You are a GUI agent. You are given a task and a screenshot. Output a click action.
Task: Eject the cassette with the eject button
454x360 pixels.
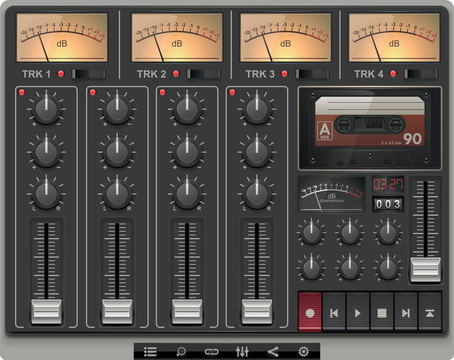430,313
